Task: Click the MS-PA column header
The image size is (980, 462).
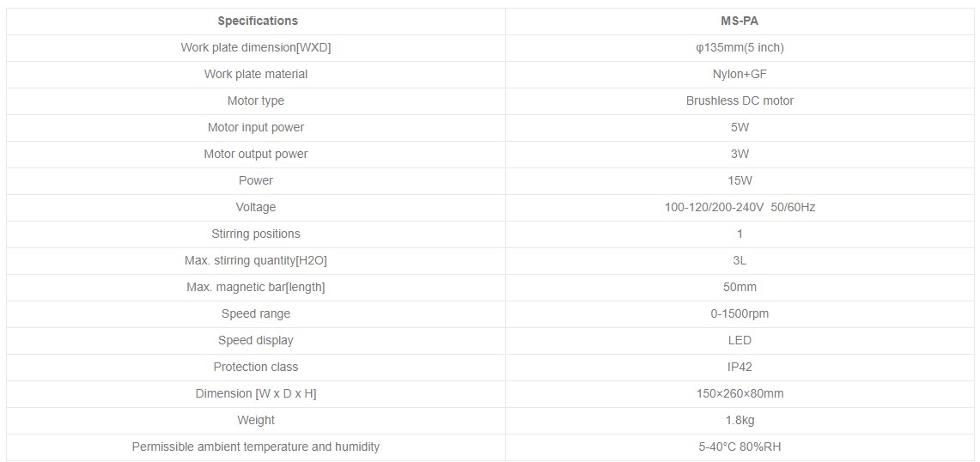Action: [x=740, y=21]
